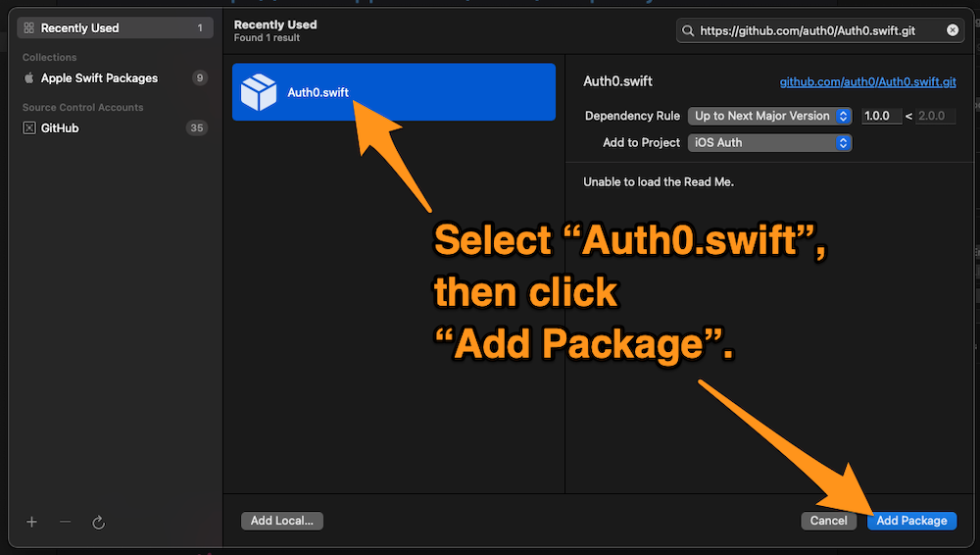980x555 pixels.
Task: Clear the package URL search field
Action: point(953,30)
